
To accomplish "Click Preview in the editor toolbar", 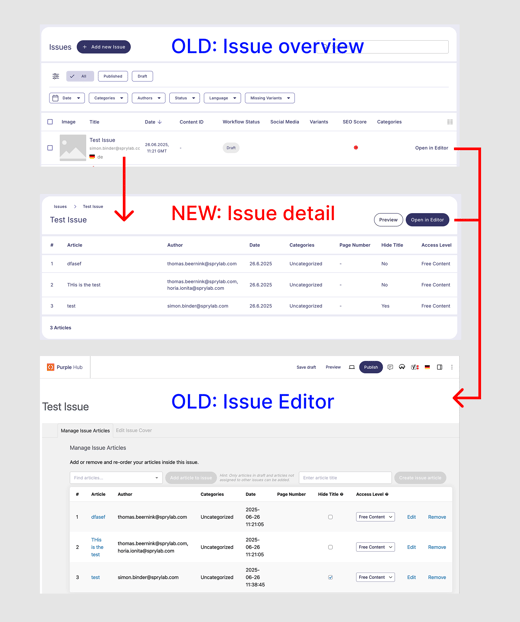I will point(333,367).
